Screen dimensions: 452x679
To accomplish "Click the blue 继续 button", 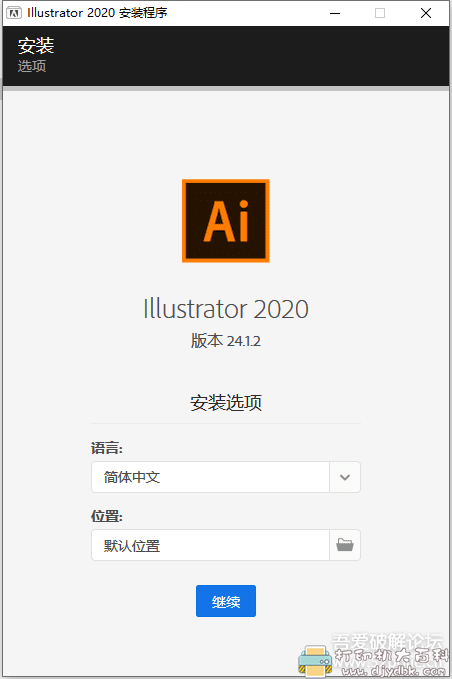I will (226, 601).
